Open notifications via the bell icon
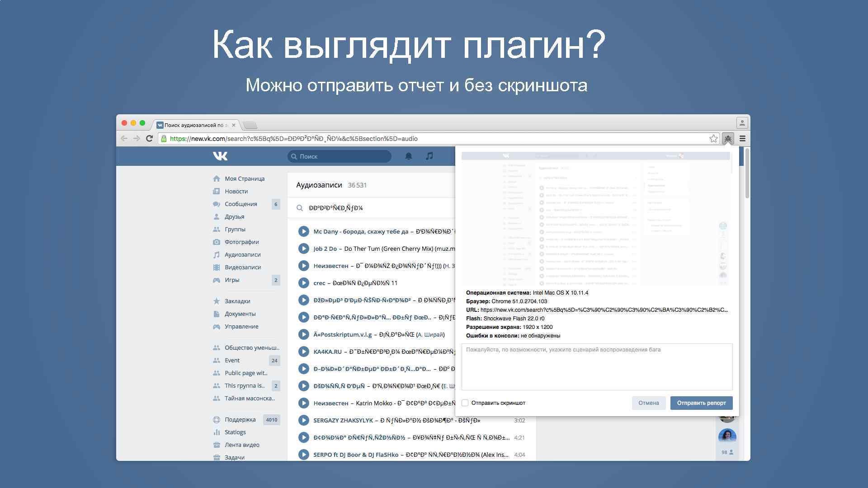The height and width of the screenshot is (488, 868). [408, 156]
